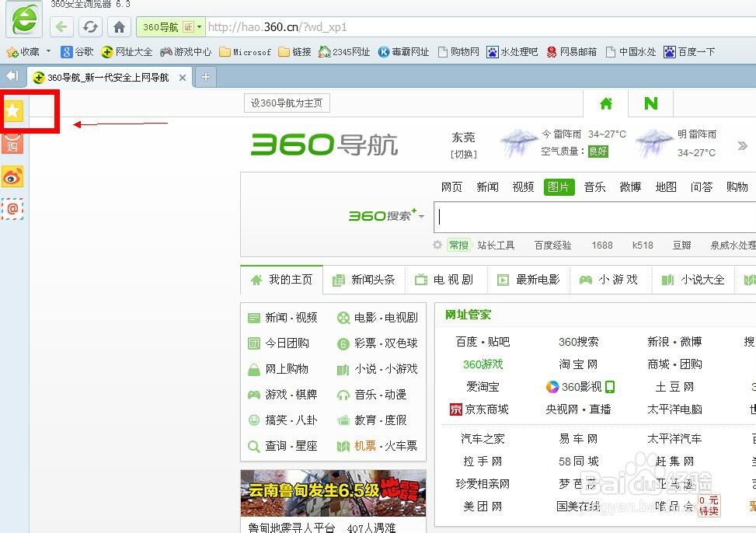The height and width of the screenshot is (533, 756).
Task: Open search settings gear icon near 常搜
Action: point(437,245)
